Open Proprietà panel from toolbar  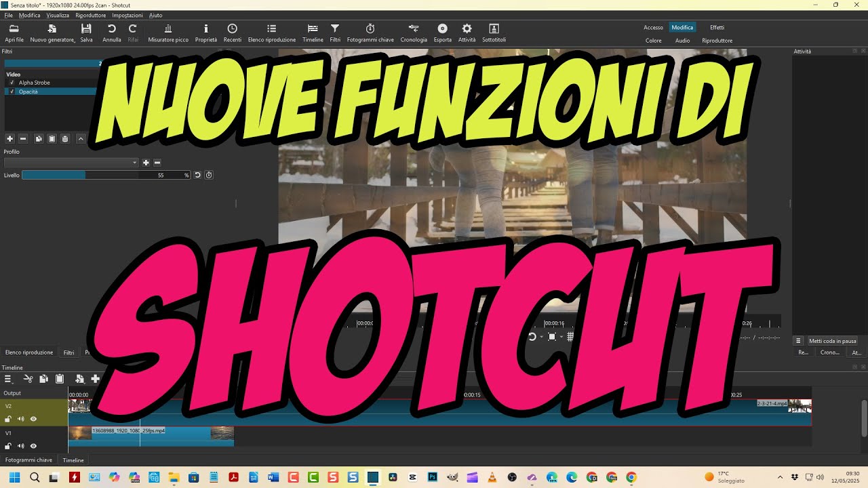click(206, 33)
